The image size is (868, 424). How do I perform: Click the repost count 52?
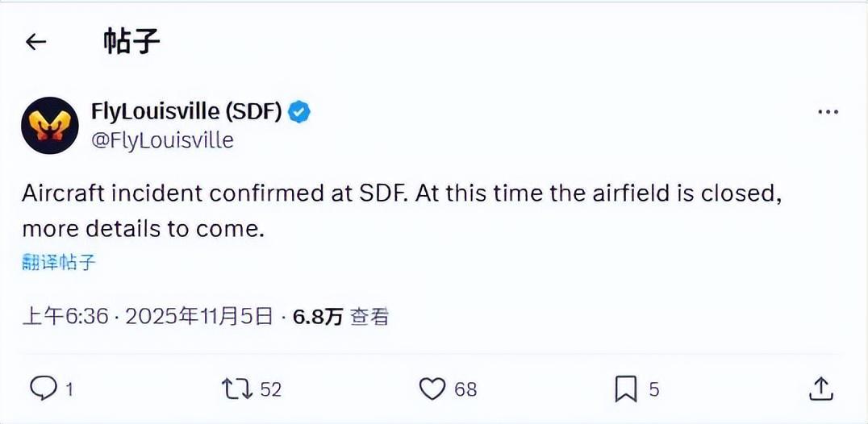tap(271, 390)
